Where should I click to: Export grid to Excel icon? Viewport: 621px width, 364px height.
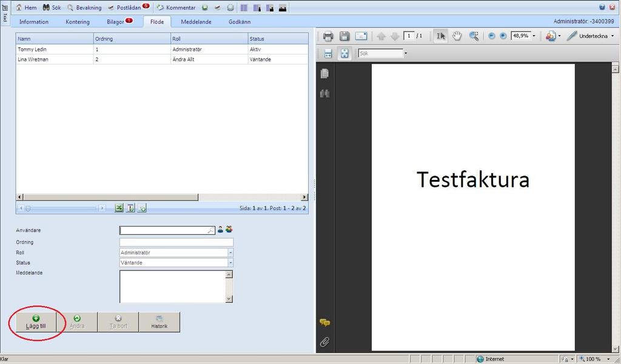119,208
